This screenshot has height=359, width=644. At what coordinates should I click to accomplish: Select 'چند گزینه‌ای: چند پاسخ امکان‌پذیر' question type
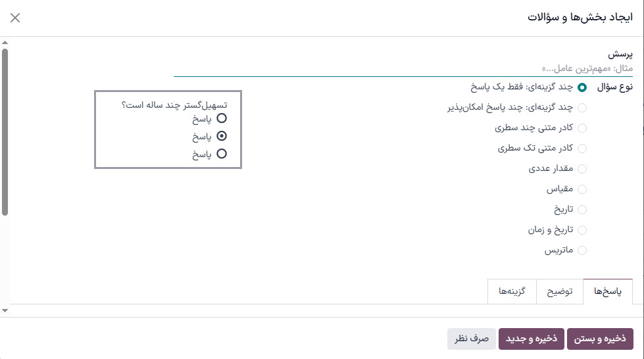coord(582,108)
